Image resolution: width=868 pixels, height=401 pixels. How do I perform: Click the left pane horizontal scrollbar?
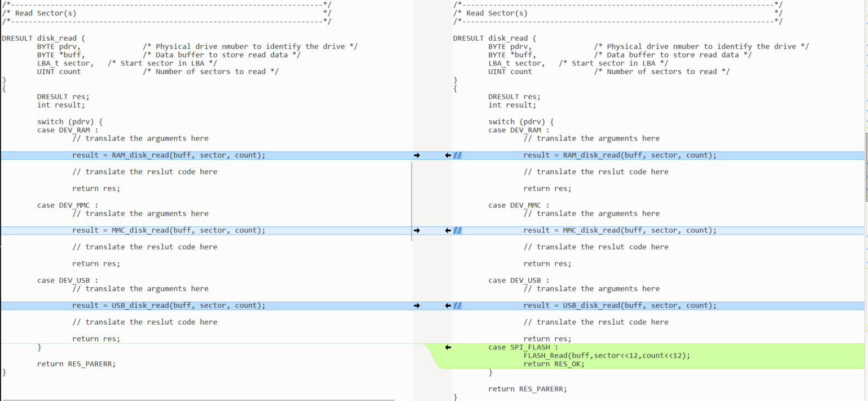198,399
